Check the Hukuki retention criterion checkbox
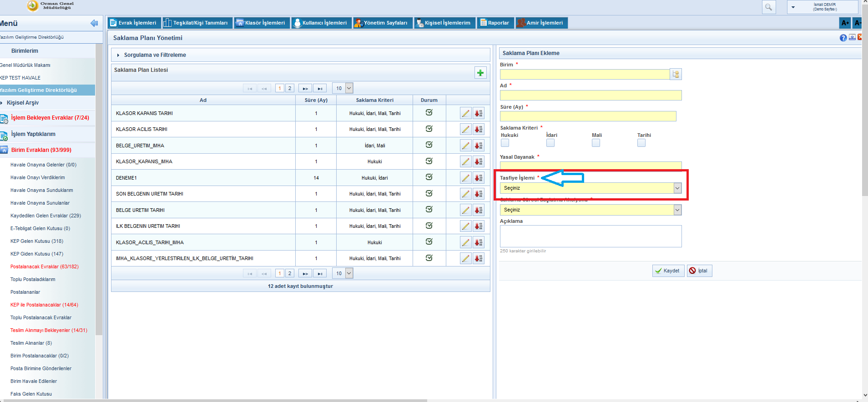The image size is (868, 402). tap(505, 143)
